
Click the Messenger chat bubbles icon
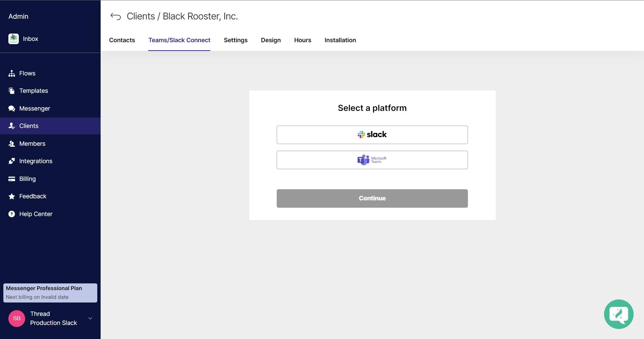pos(12,109)
